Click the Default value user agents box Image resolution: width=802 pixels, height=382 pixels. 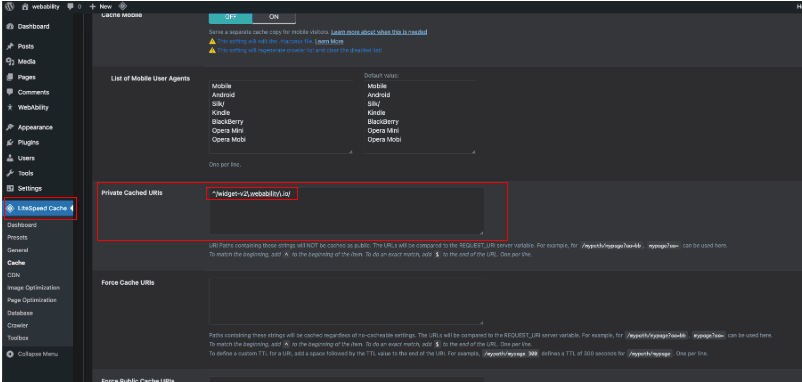click(420, 117)
